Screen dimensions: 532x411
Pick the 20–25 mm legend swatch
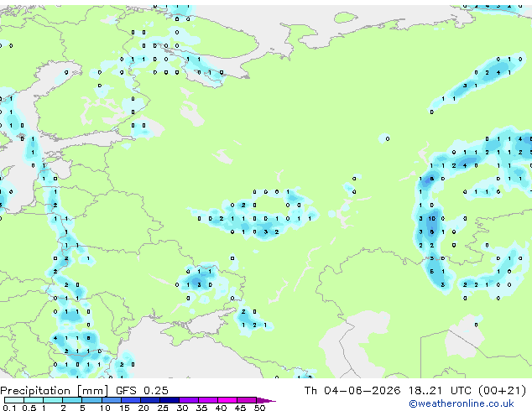point(149,400)
